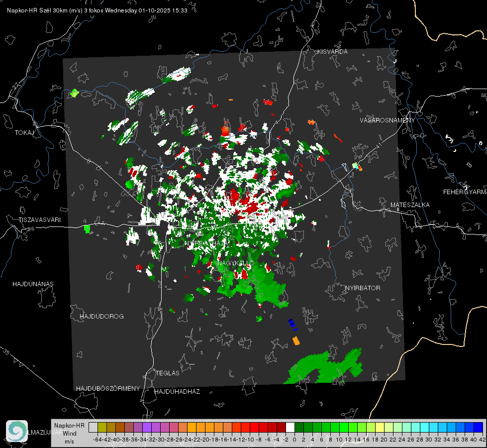
Task: Click the small green echo beside road 36
Action: (87, 229)
